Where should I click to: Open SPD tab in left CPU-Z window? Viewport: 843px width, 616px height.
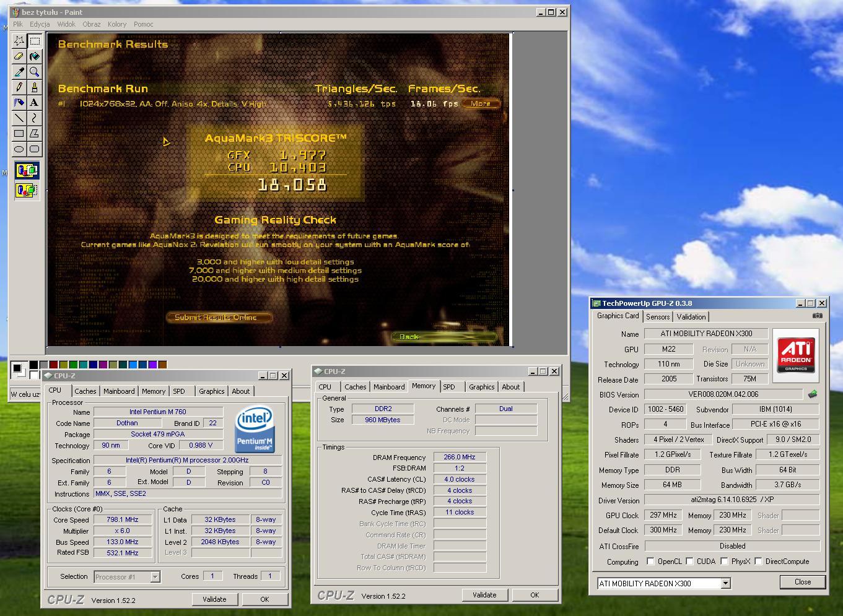[179, 391]
